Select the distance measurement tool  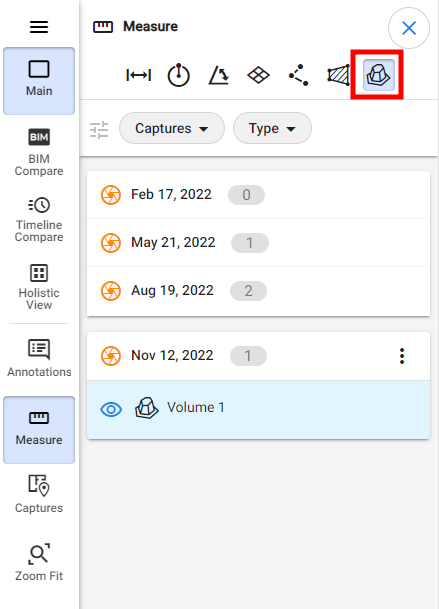tap(139, 75)
